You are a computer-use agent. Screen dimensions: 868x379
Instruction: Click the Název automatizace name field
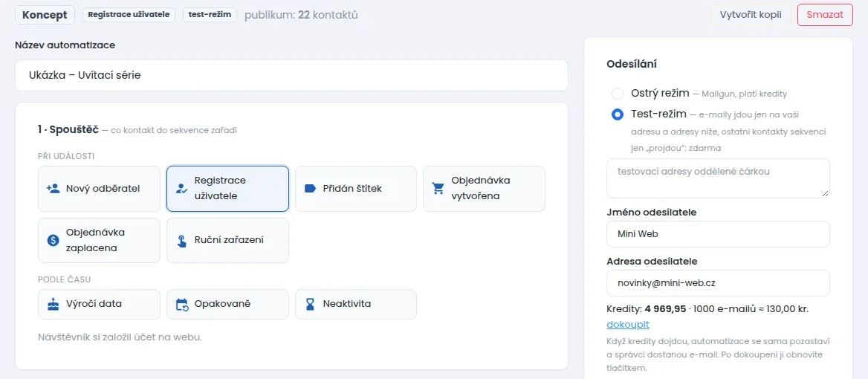point(291,75)
